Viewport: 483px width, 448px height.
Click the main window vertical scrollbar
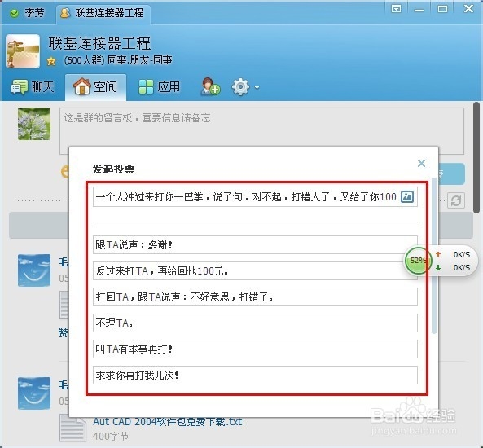pos(476,158)
